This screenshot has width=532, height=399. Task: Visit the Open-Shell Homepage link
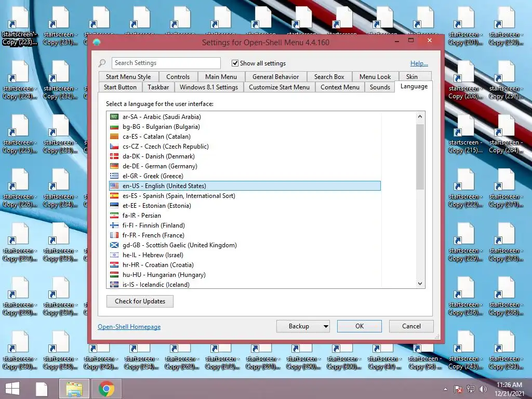pyautogui.click(x=129, y=327)
